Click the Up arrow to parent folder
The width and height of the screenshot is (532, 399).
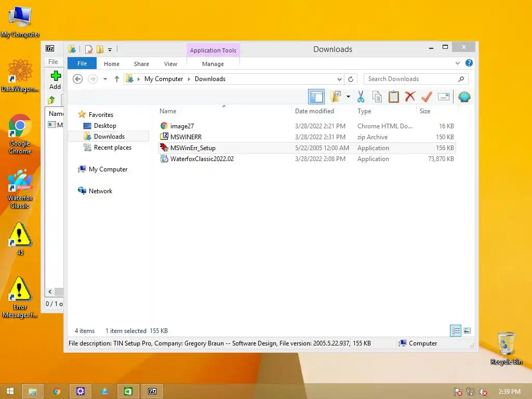coord(117,79)
